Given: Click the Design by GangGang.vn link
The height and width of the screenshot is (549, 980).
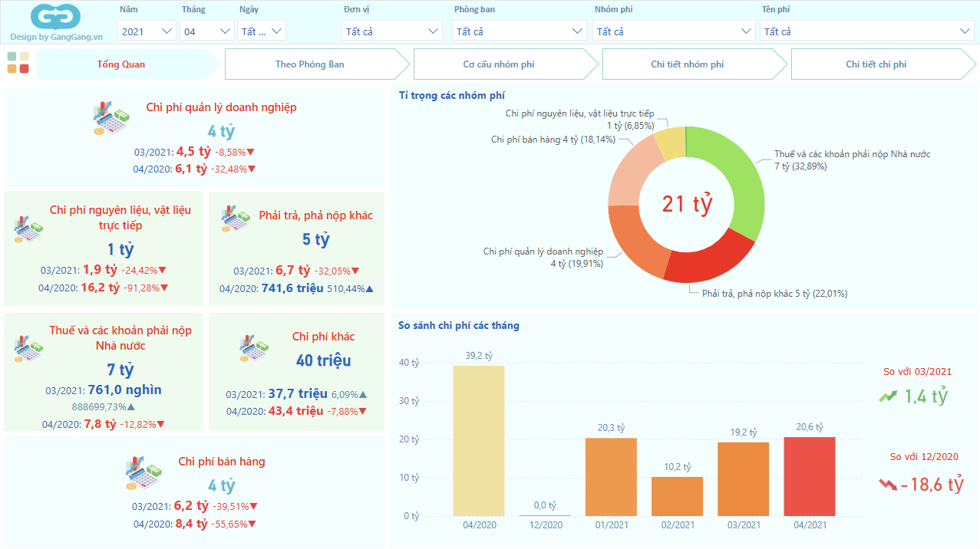Looking at the screenshot, I should (56, 37).
